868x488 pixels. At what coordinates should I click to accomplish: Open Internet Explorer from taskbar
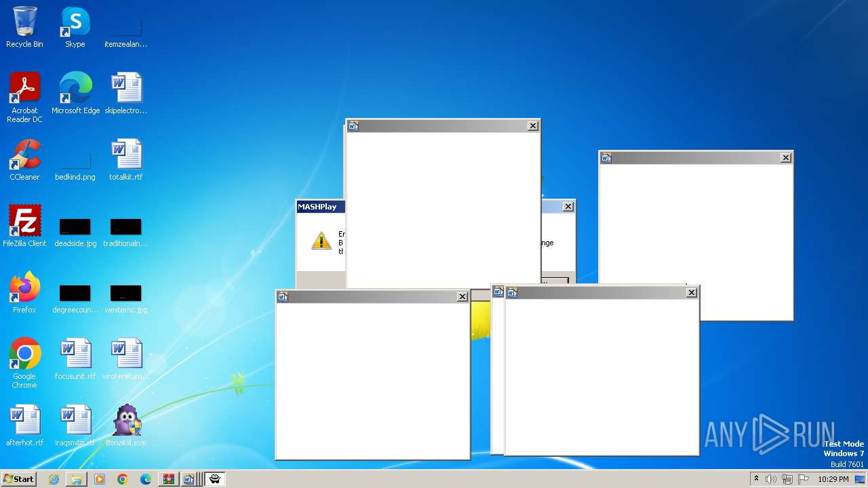tap(54, 479)
